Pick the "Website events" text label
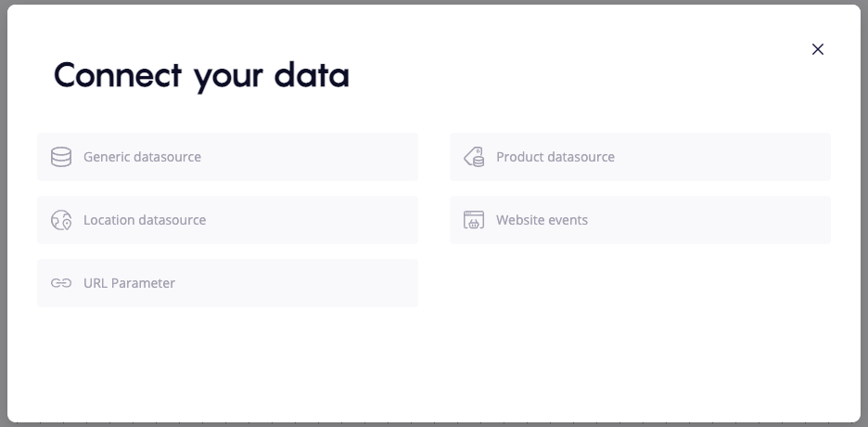The height and width of the screenshot is (427, 868). [542, 220]
